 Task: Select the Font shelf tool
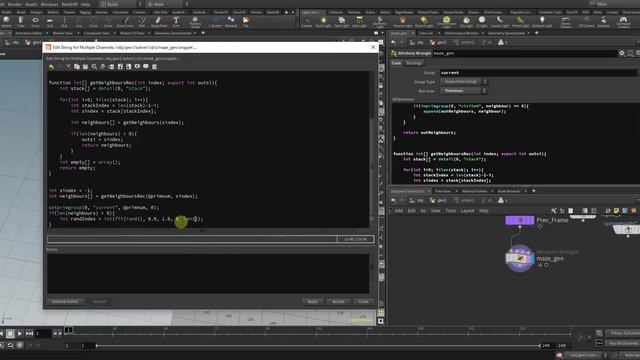[176, 21]
